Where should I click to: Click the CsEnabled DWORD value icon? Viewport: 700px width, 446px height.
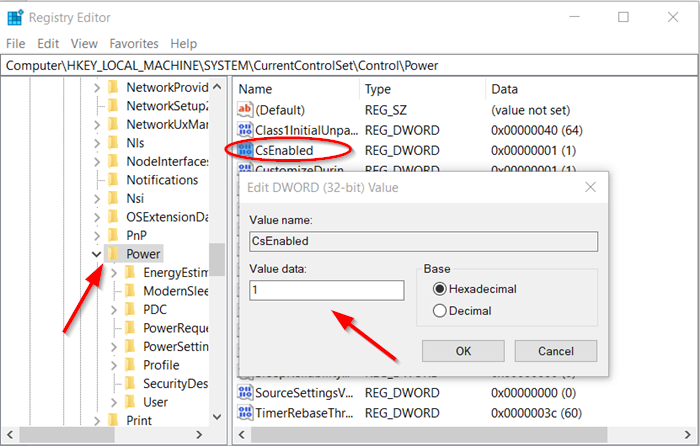(245, 150)
